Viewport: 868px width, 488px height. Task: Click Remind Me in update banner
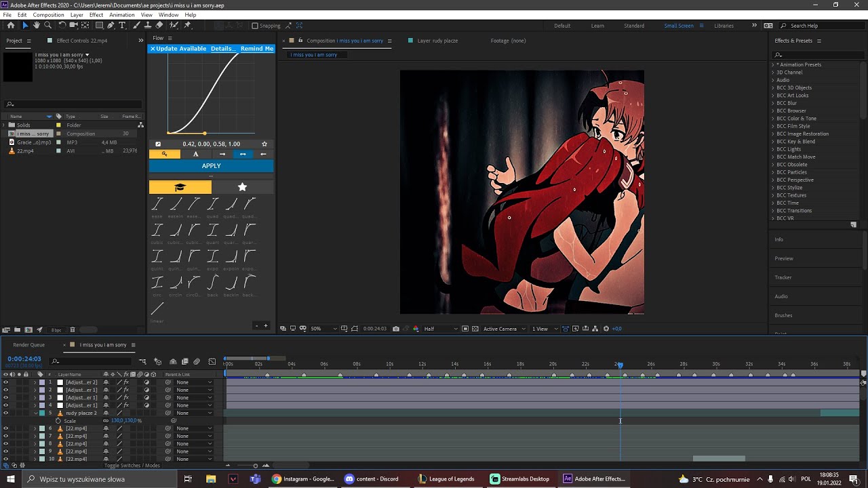click(x=257, y=49)
